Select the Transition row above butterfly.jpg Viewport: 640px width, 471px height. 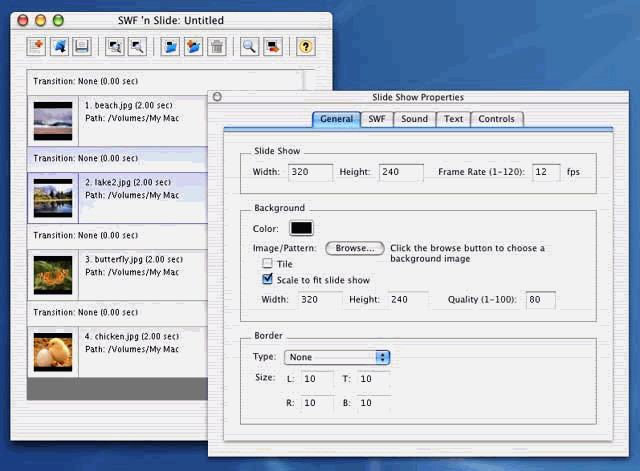click(x=118, y=236)
